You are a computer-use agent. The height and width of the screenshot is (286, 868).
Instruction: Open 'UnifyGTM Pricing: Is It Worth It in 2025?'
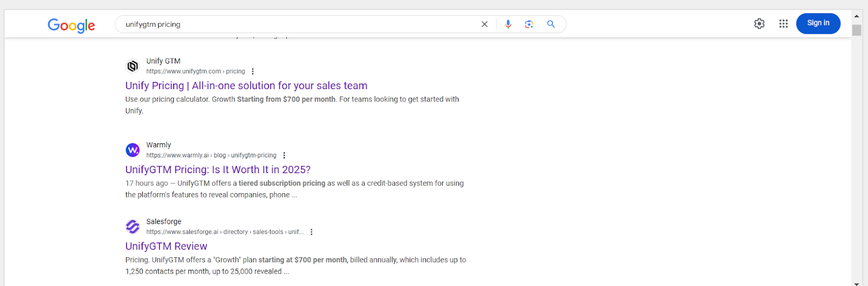pos(218,170)
